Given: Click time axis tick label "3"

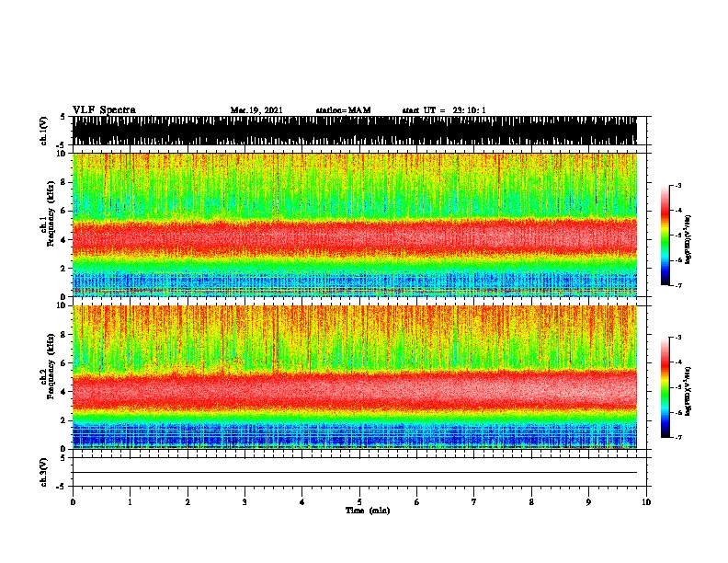Looking at the screenshot, I should click(245, 502).
